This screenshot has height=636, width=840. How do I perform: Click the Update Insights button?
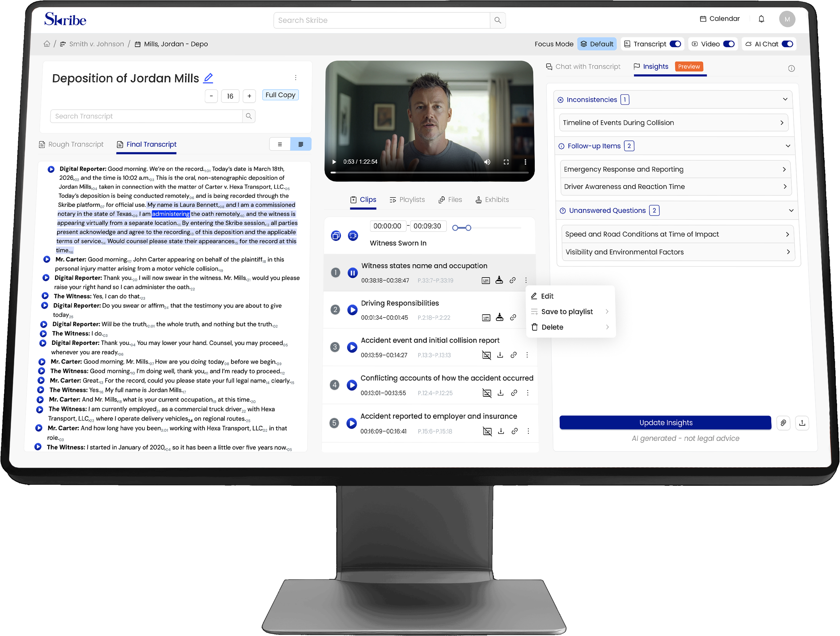(665, 423)
